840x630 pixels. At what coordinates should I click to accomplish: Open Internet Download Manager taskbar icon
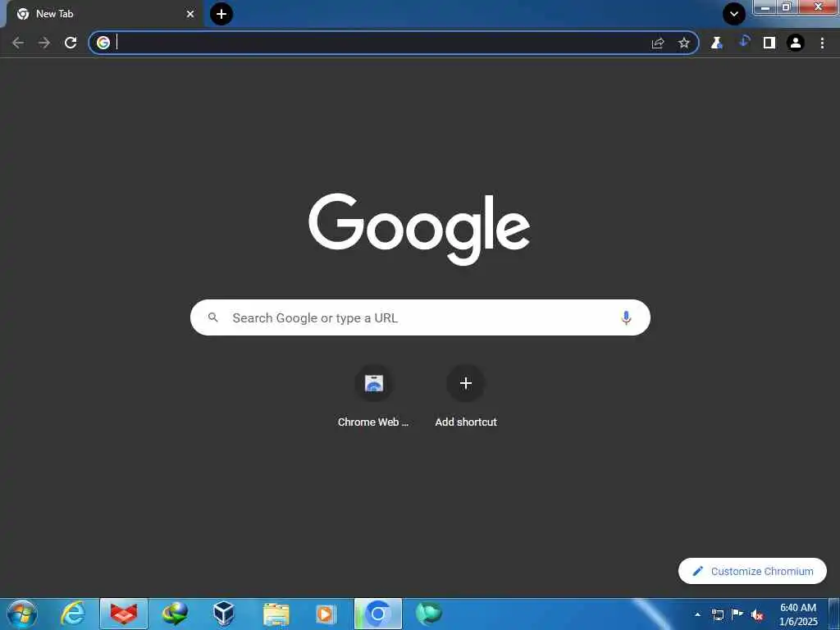[175, 614]
